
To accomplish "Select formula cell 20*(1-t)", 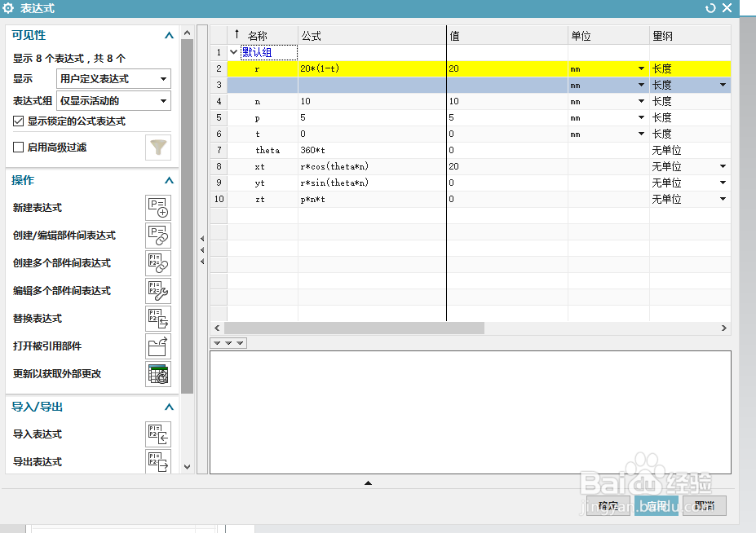I will (372, 68).
